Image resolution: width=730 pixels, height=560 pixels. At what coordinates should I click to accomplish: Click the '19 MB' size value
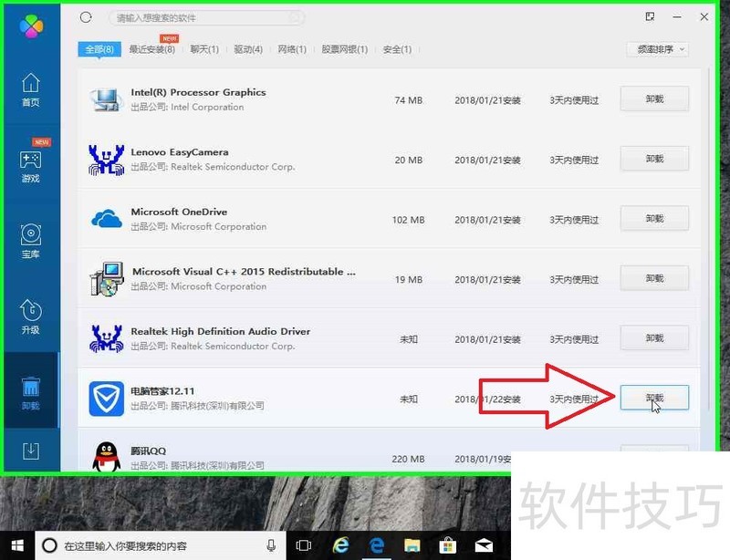click(x=408, y=280)
